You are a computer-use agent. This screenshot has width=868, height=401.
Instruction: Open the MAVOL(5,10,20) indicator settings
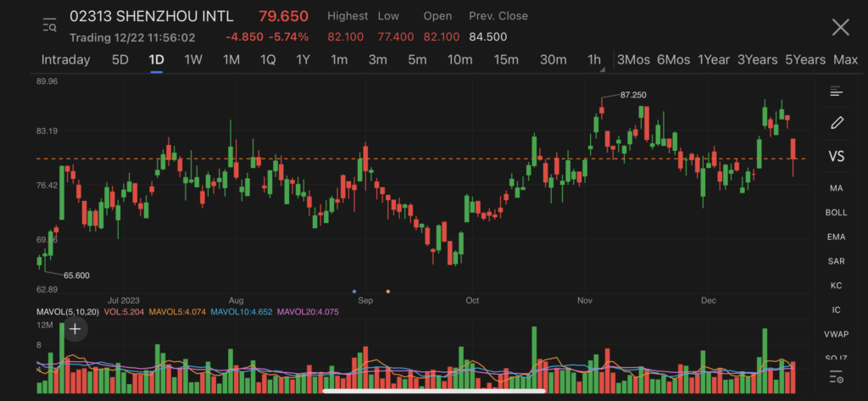click(x=67, y=312)
